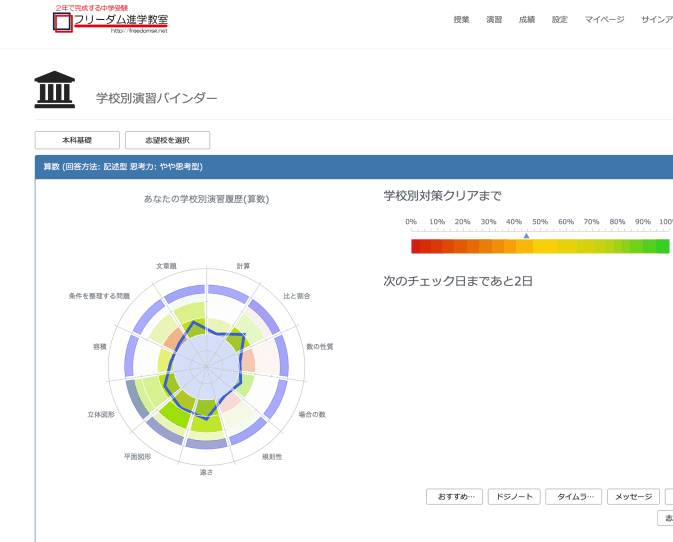The height and width of the screenshot is (542, 673).
Task: Click the 条件を整理する問題 chart label
Action: pos(99,296)
